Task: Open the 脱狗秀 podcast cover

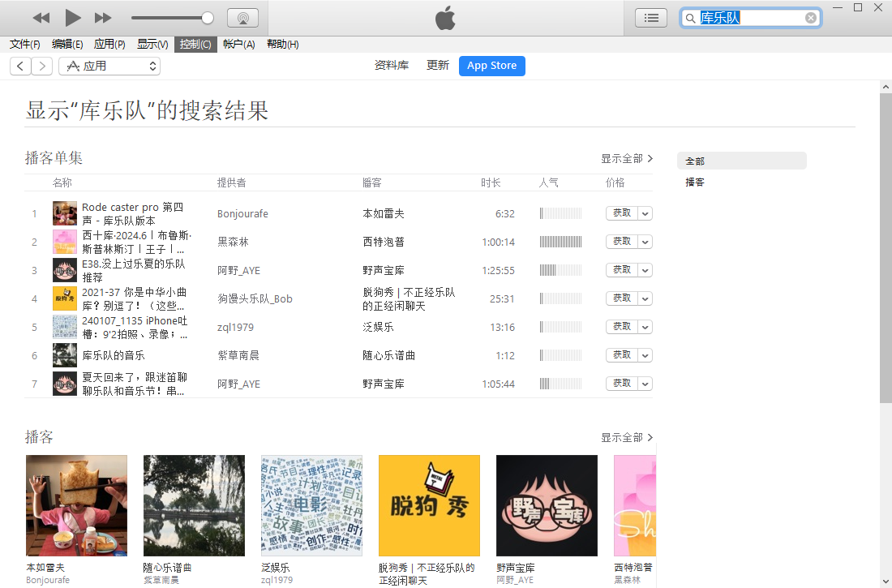Action: [430, 505]
